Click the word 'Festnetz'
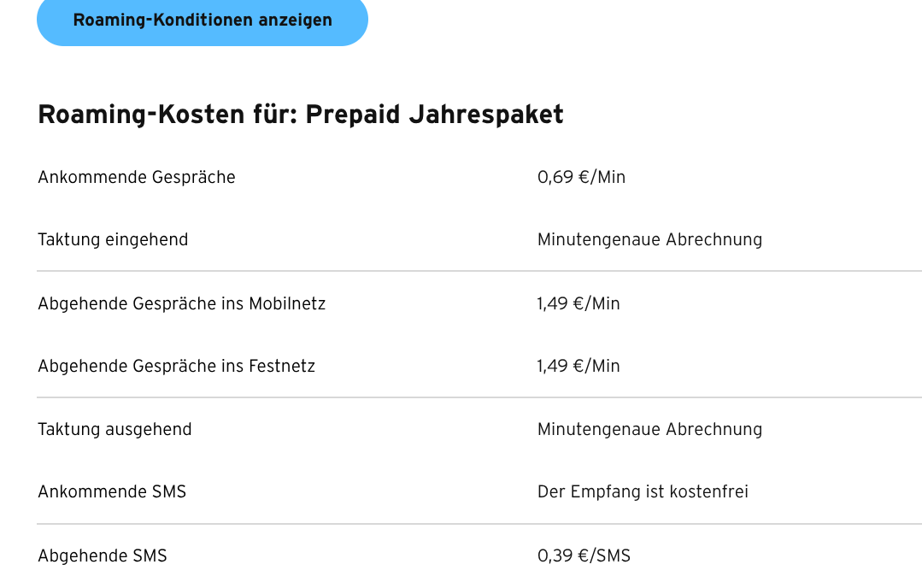Viewport: 922px width, 588px height. [282, 366]
